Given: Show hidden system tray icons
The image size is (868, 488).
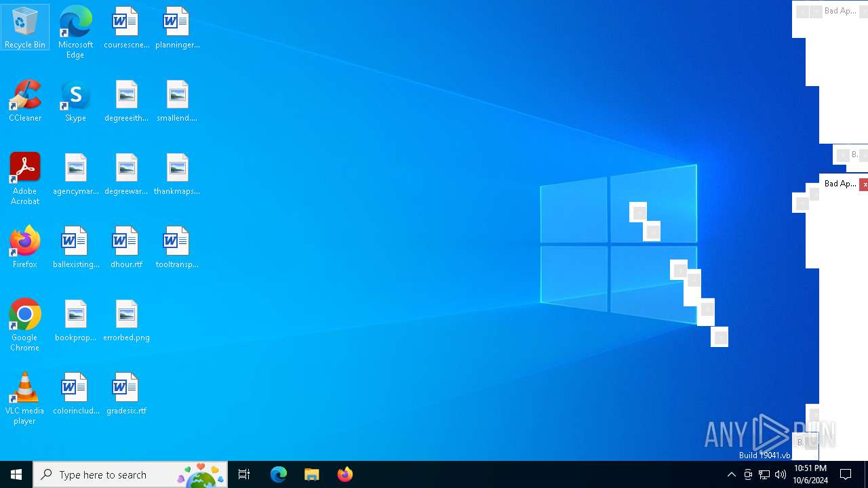Looking at the screenshot, I should pyautogui.click(x=731, y=474).
